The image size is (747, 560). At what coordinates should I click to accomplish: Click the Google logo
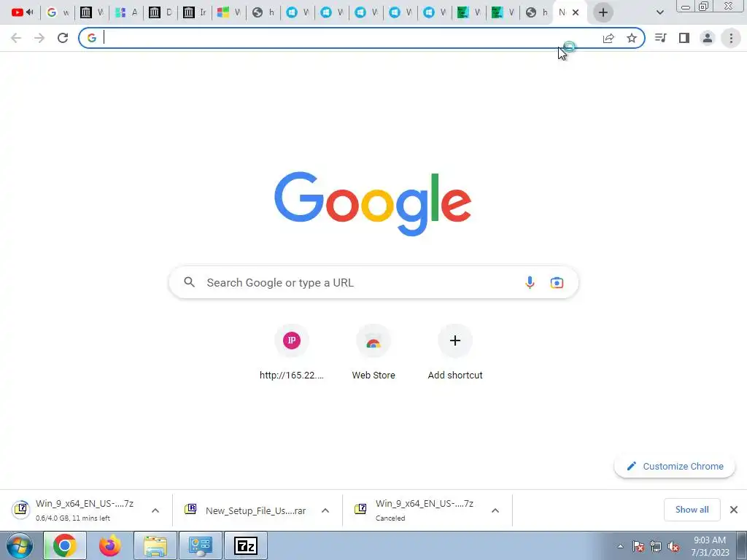(x=373, y=204)
